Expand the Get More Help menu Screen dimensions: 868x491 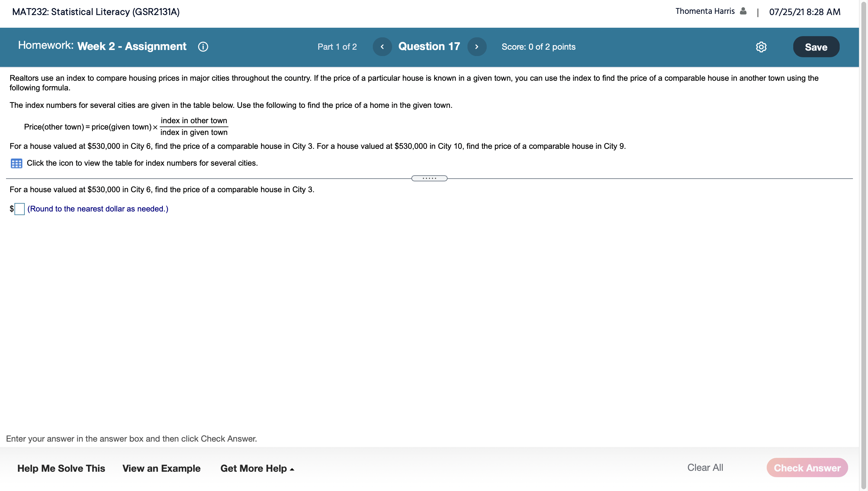coord(257,468)
